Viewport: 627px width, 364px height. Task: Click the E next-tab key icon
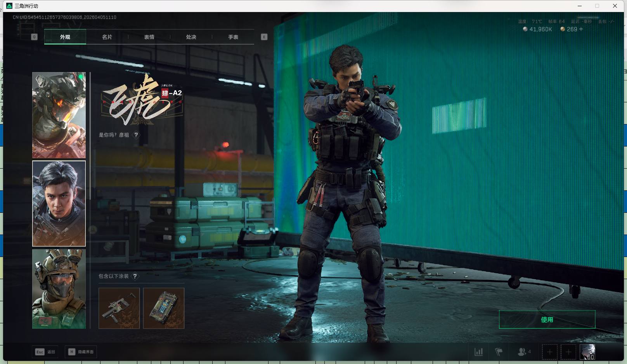coord(264,37)
